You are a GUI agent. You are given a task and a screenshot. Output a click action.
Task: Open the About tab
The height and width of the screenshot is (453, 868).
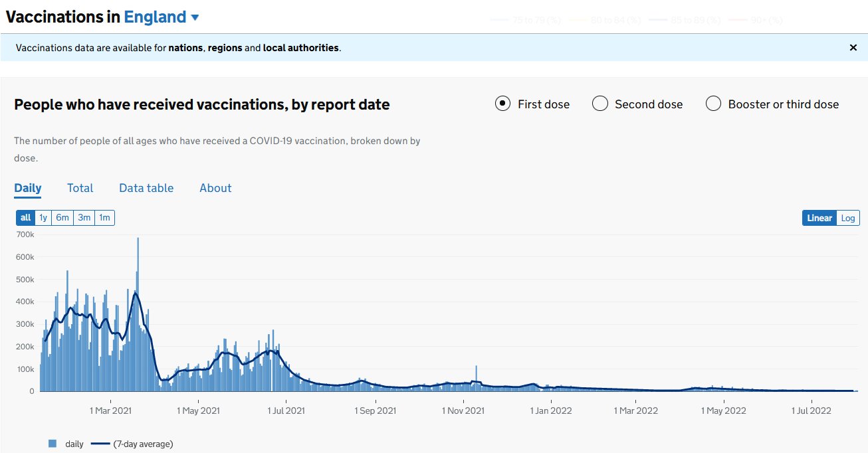coord(215,188)
